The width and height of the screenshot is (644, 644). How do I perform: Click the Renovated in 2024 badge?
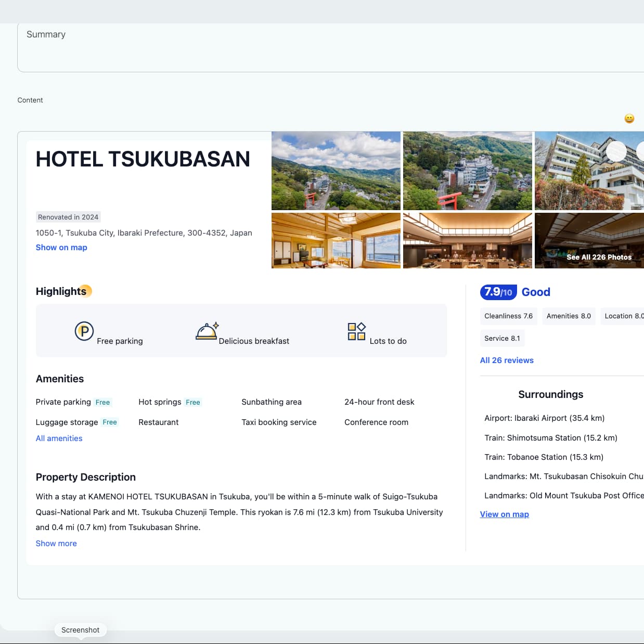tap(68, 217)
